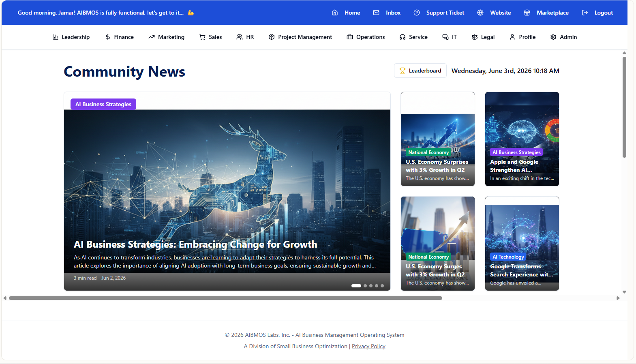Click the Marketplace store icon
The image size is (636, 364).
tap(527, 13)
